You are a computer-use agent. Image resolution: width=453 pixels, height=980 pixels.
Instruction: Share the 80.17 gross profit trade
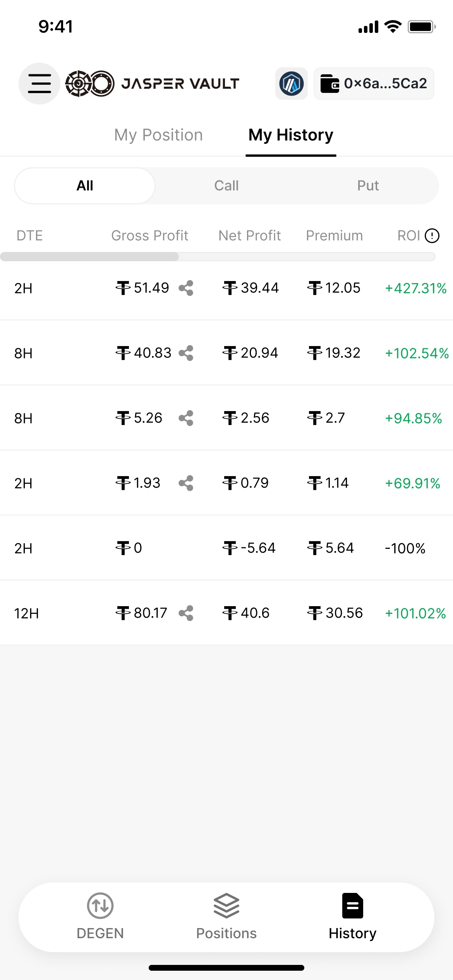[186, 613]
